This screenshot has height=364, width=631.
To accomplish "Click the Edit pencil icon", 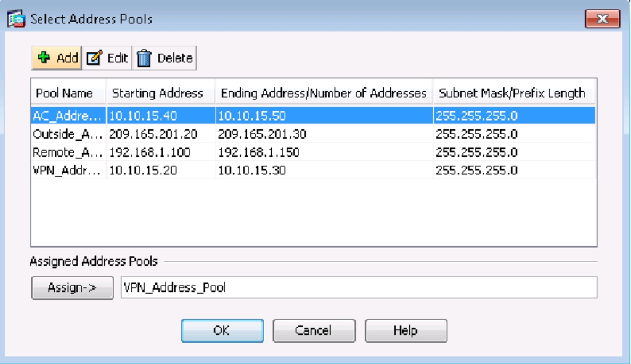I will coord(94,58).
